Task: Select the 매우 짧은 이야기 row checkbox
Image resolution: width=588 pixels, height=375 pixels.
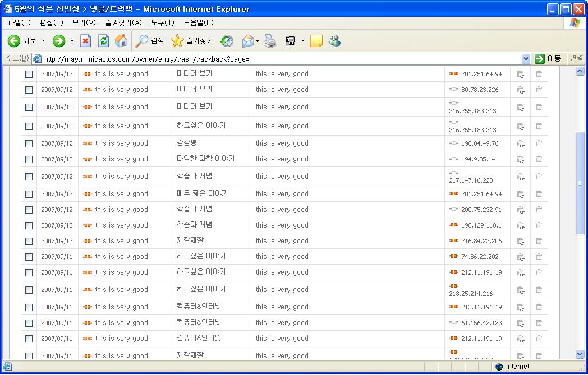Action: tap(29, 194)
